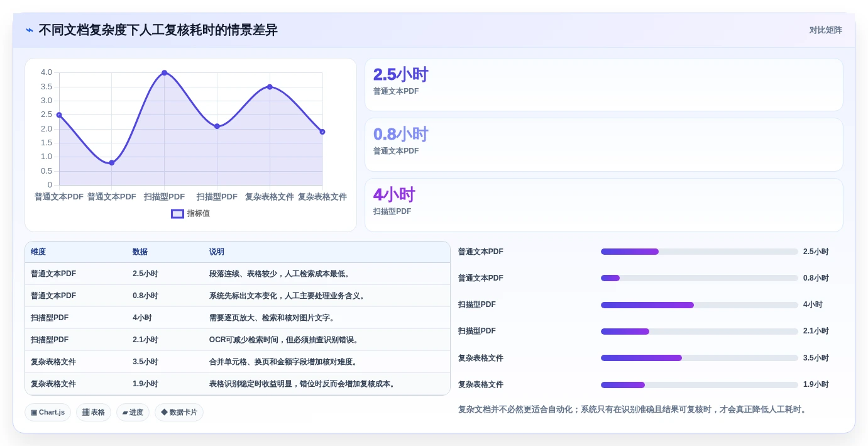Click the 1.5 tick label on the chart y-axis
This screenshot has height=446, width=868.
tap(47, 143)
